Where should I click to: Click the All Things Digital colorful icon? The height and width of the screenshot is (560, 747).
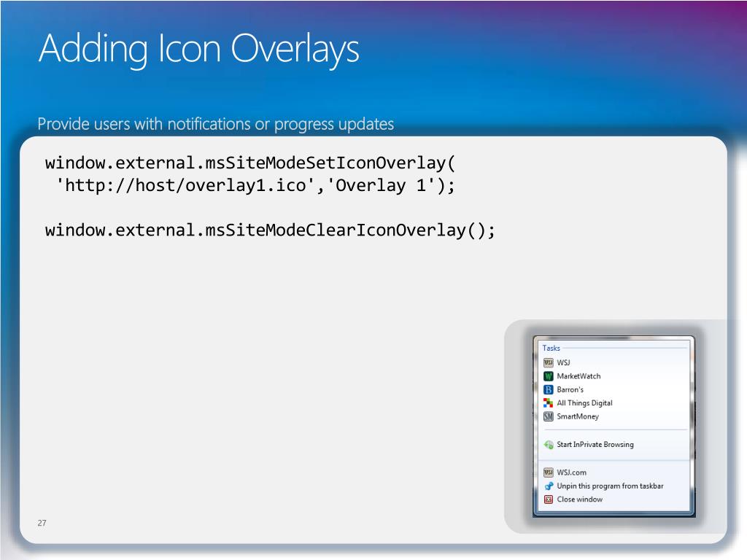[x=549, y=402]
